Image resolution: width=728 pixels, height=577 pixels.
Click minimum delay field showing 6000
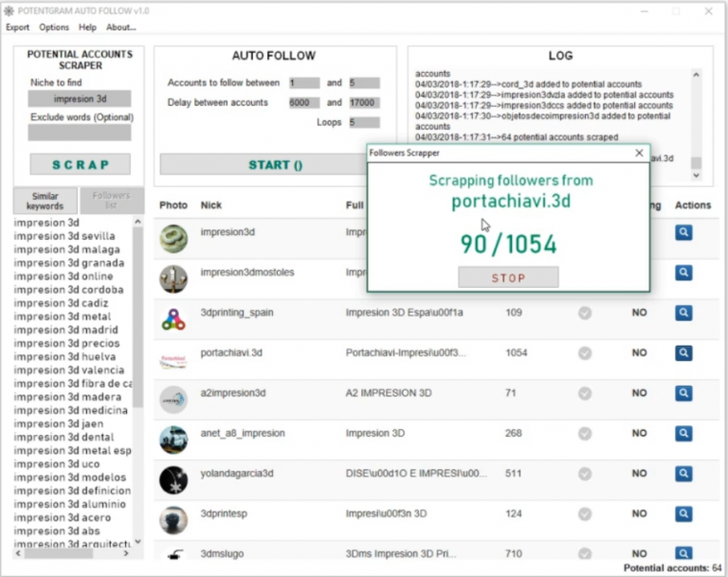point(304,102)
